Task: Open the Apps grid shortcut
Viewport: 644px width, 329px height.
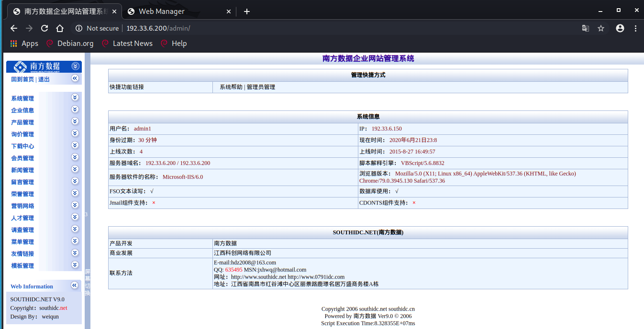Action: [24, 44]
